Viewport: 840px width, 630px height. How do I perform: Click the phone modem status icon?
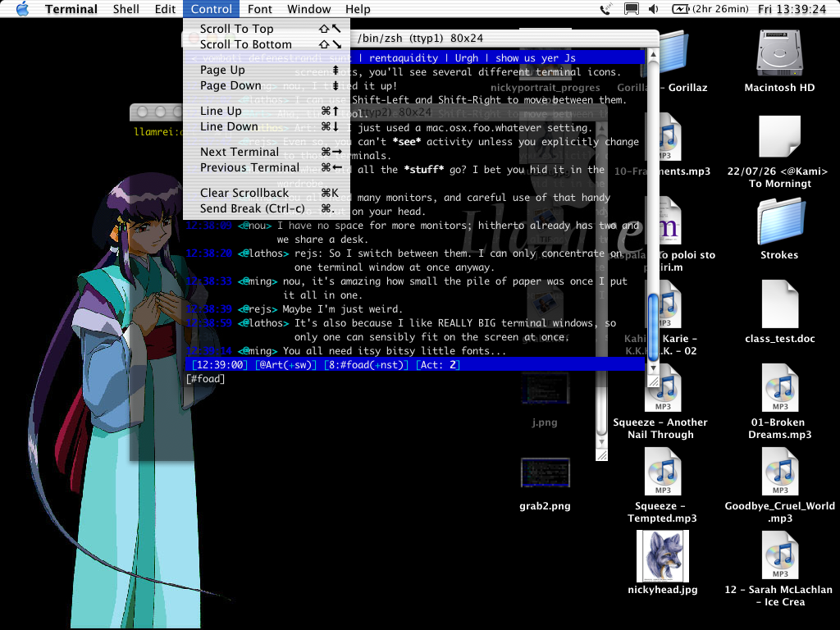pyautogui.click(x=605, y=9)
